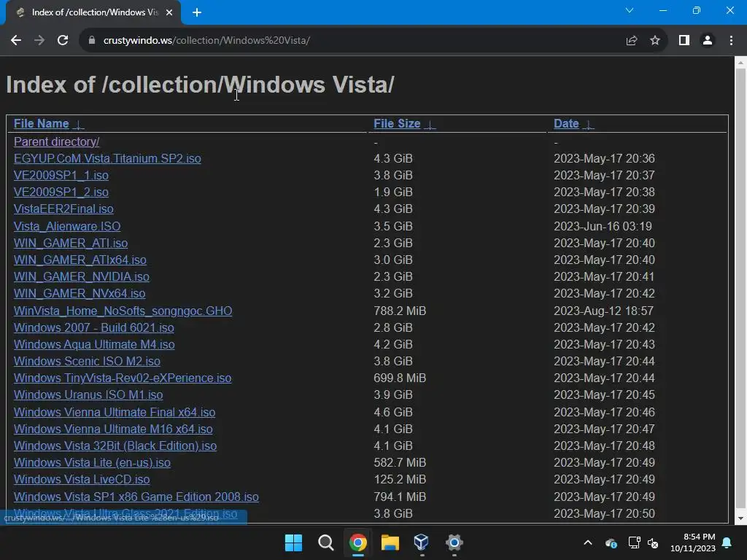Select the Index of /collection/Windows Vista tab
Screen dimensions: 747x560
93,12
